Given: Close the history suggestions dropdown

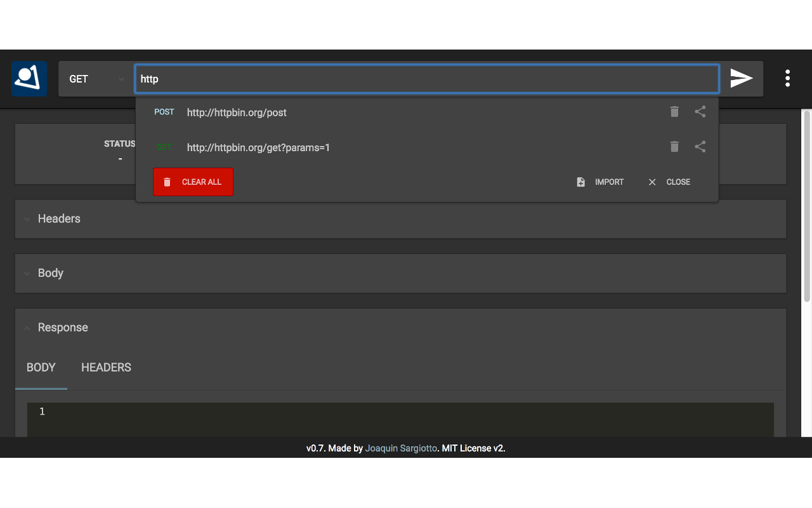Looking at the screenshot, I should 669,182.
